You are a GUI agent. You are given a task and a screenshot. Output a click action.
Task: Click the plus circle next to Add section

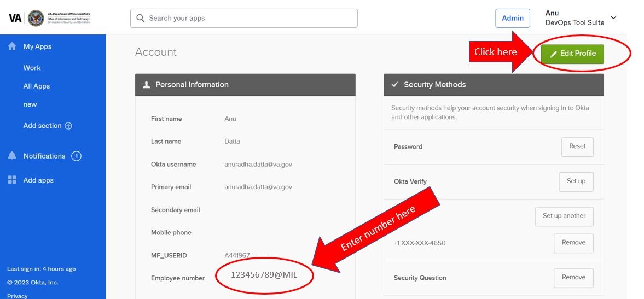(68, 126)
